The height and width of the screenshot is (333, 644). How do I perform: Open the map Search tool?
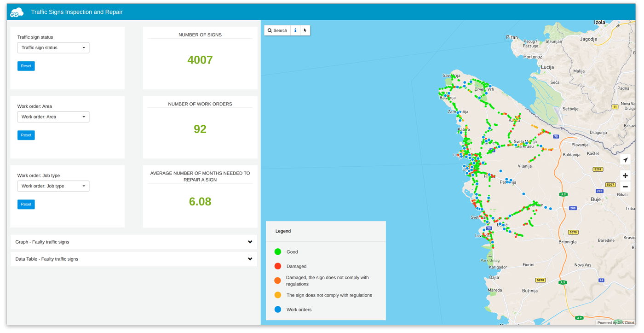(x=277, y=30)
